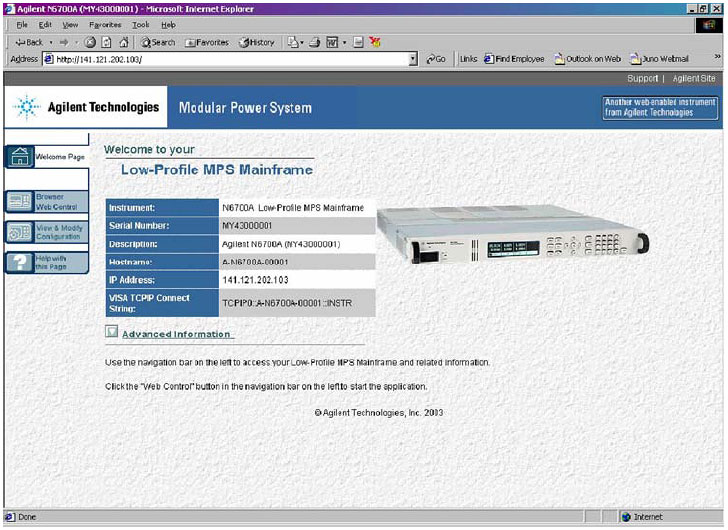Image resolution: width=728 pixels, height=530 pixels.
Task: Click the Done status bar page icon
Action: (x=10, y=517)
